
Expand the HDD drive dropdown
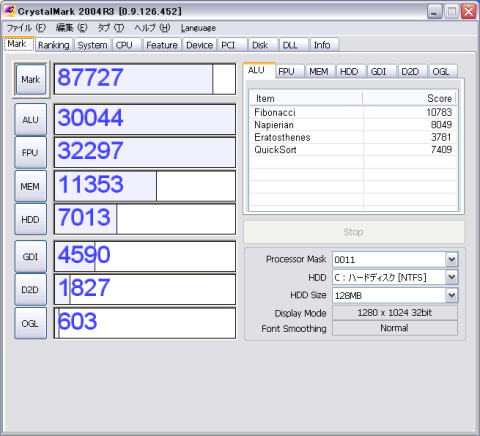tap(452, 277)
